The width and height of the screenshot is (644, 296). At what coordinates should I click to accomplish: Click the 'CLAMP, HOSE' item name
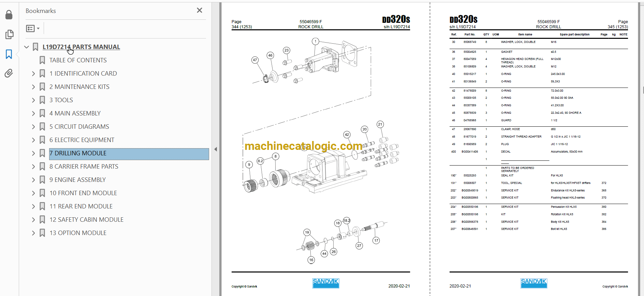point(510,129)
